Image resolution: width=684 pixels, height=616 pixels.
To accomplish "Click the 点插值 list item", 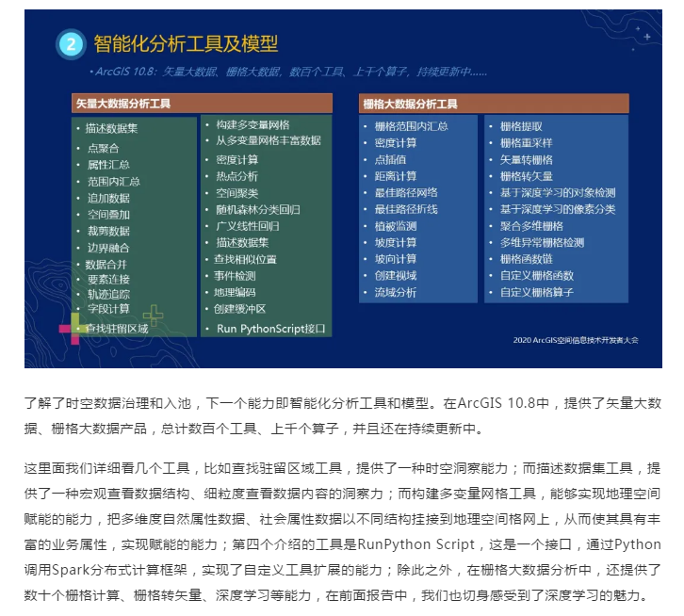I will click(390, 160).
